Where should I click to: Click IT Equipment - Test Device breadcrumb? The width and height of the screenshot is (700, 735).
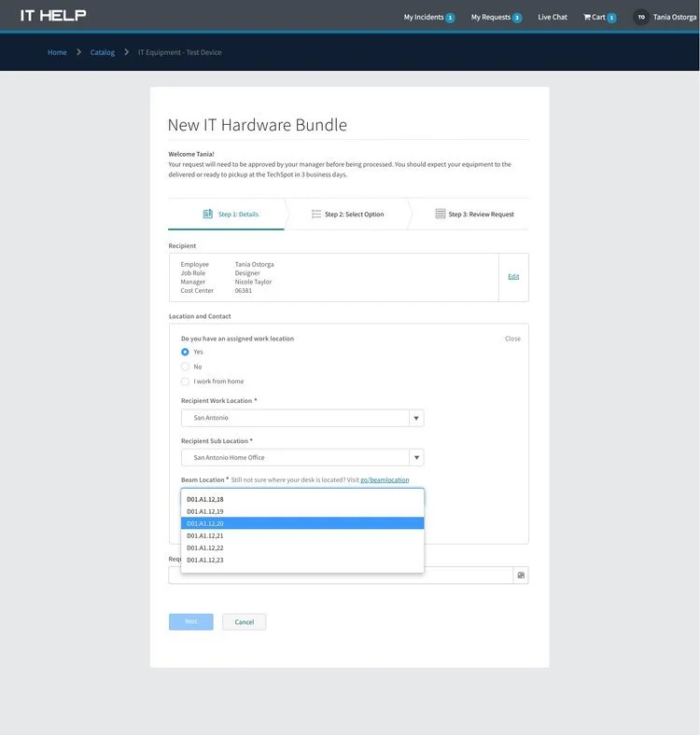(180, 52)
